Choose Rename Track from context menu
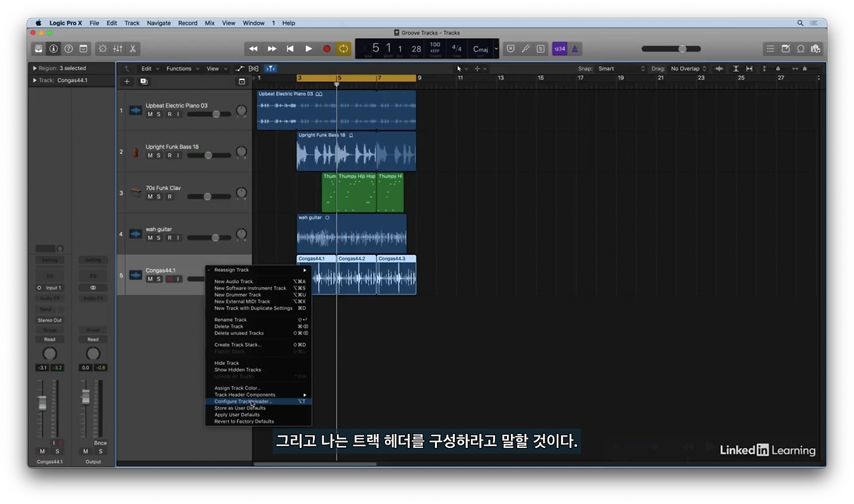 [260, 320]
